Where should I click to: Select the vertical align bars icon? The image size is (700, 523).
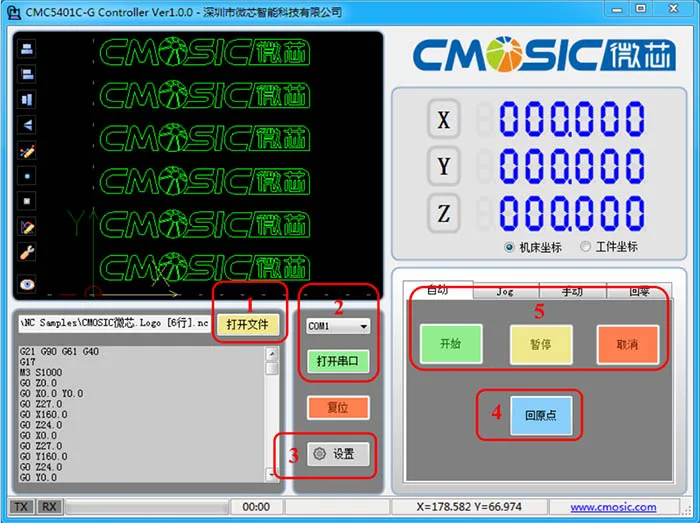(x=27, y=99)
